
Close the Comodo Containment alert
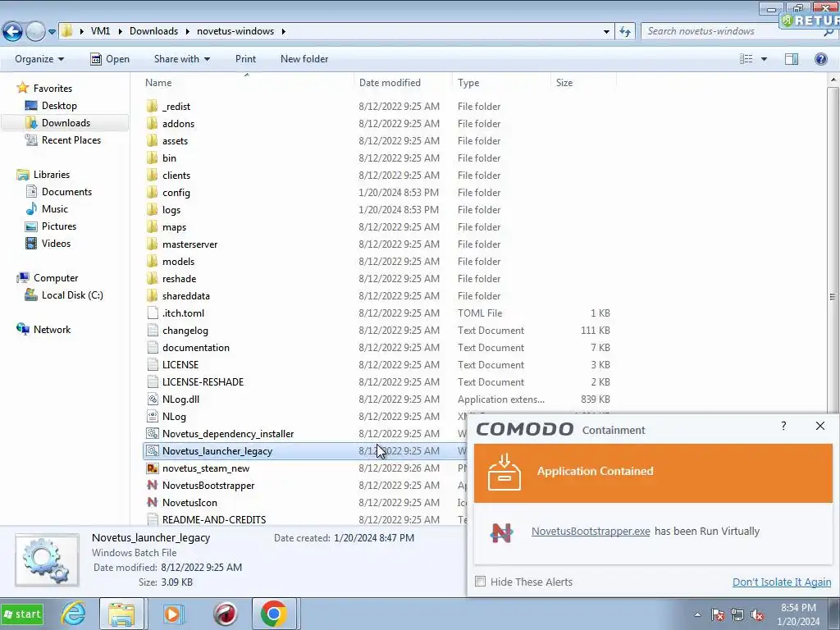(820, 426)
